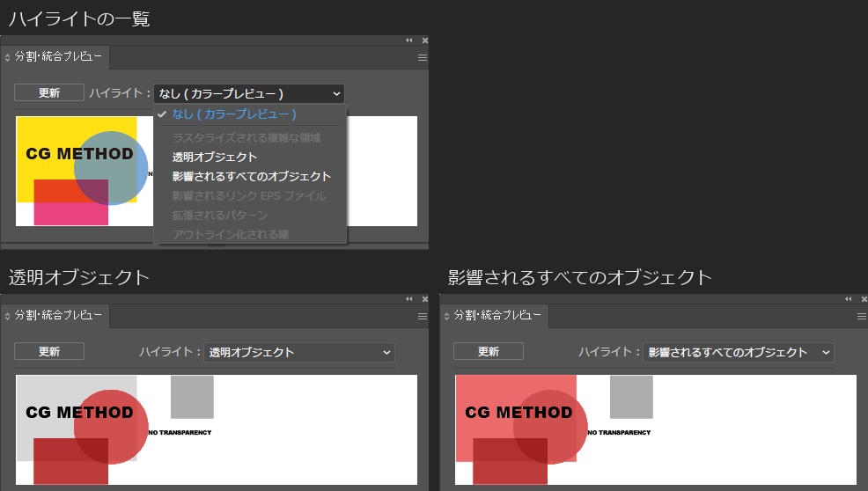The image size is (868, 491).
Task: Click disabled ラスタライズされる複雑な領域 menu entry
Action: click(250, 138)
